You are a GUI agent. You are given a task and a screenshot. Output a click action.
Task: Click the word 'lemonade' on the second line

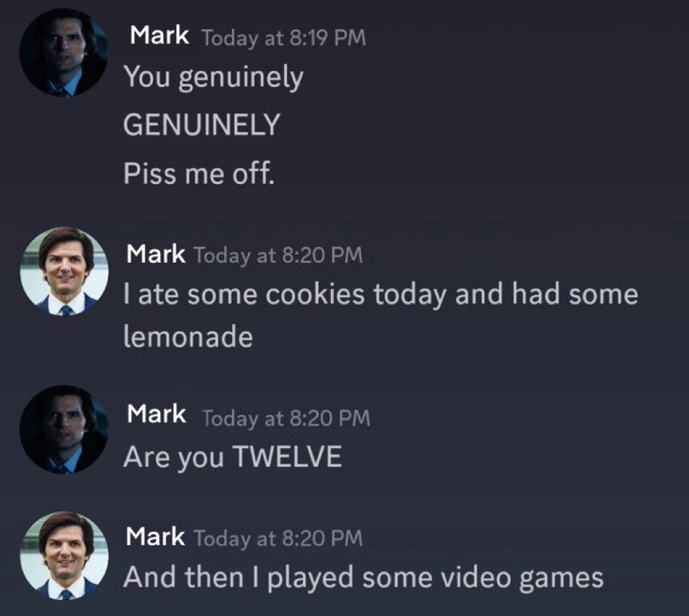click(x=188, y=336)
